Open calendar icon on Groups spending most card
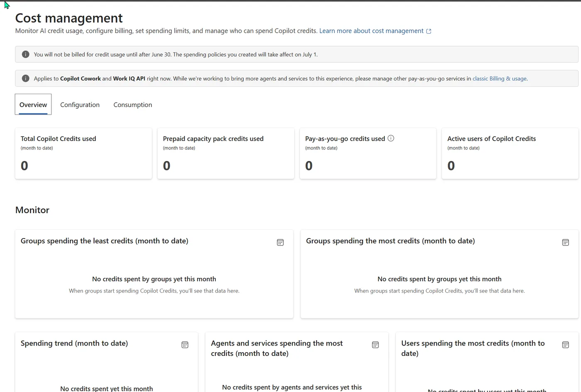The width and height of the screenshot is (581, 392). (x=565, y=242)
